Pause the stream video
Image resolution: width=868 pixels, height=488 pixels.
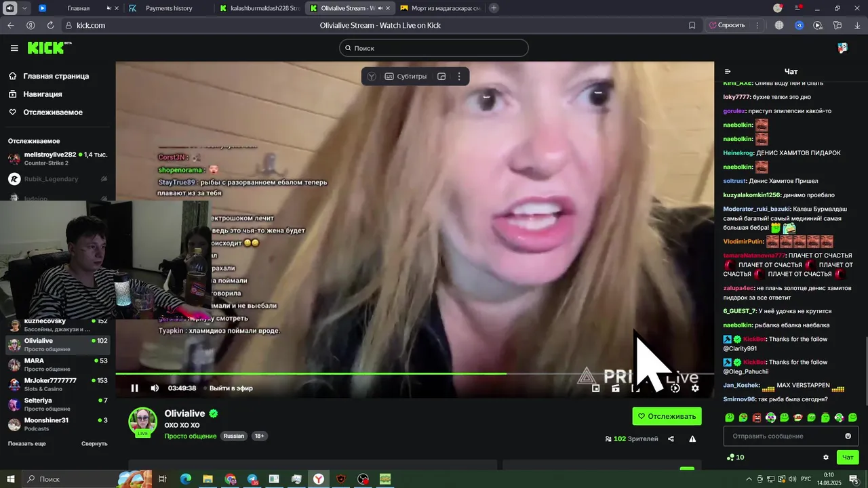(134, 388)
